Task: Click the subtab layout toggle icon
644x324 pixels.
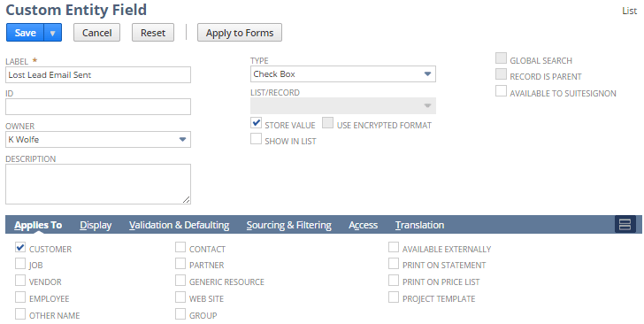Action: pos(625,225)
